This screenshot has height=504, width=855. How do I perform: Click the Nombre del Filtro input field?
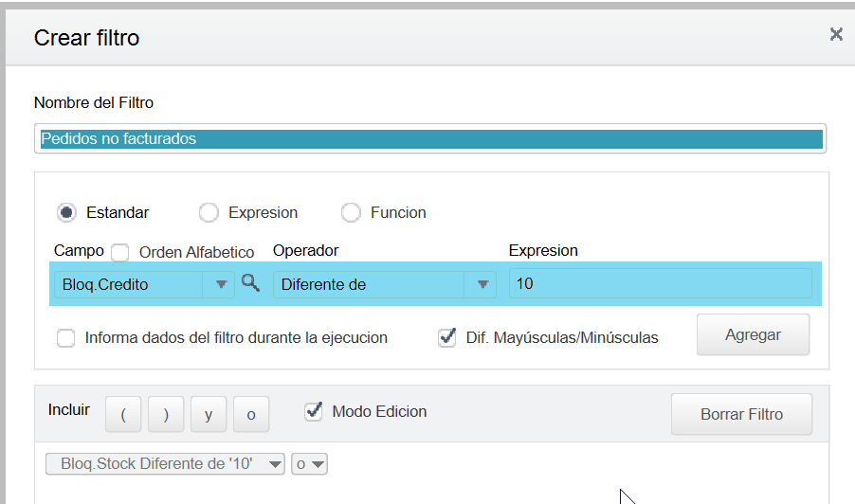pos(430,139)
